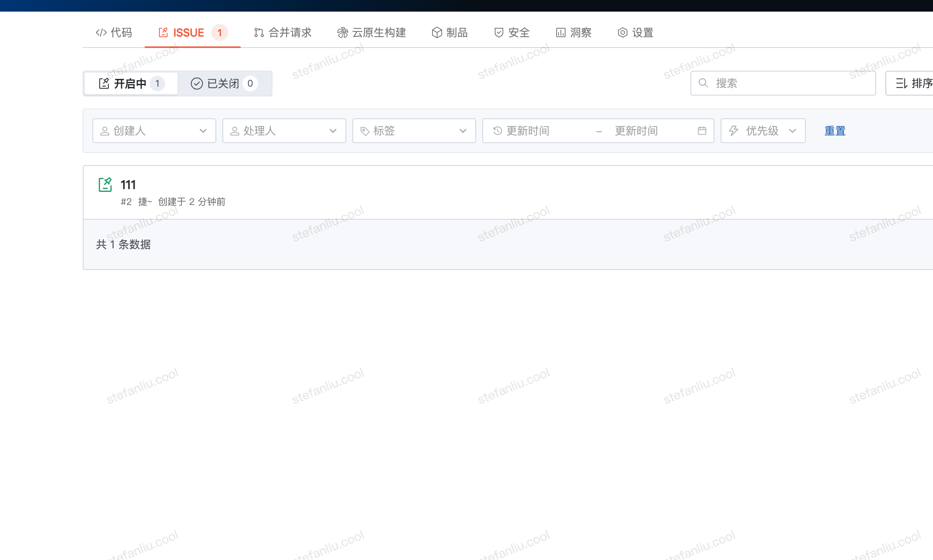Click the sort icon on 排序 button
The image size is (933, 560).
pyautogui.click(x=901, y=83)
